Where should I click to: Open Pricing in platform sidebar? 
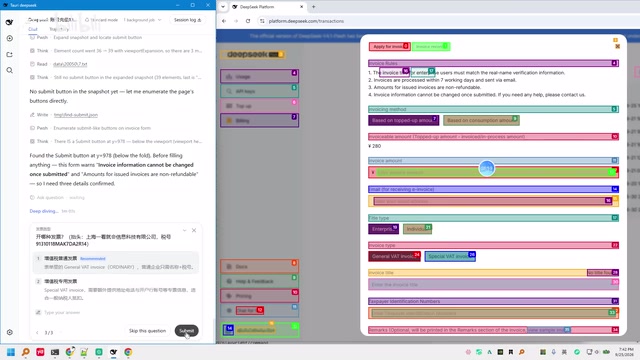(x=260, y=296)
